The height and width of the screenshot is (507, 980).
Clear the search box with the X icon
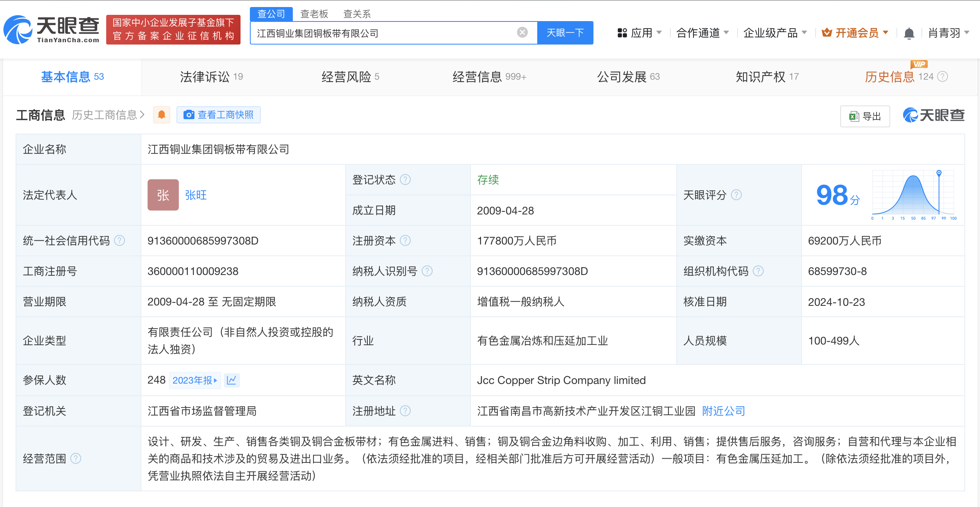point(522,32)
